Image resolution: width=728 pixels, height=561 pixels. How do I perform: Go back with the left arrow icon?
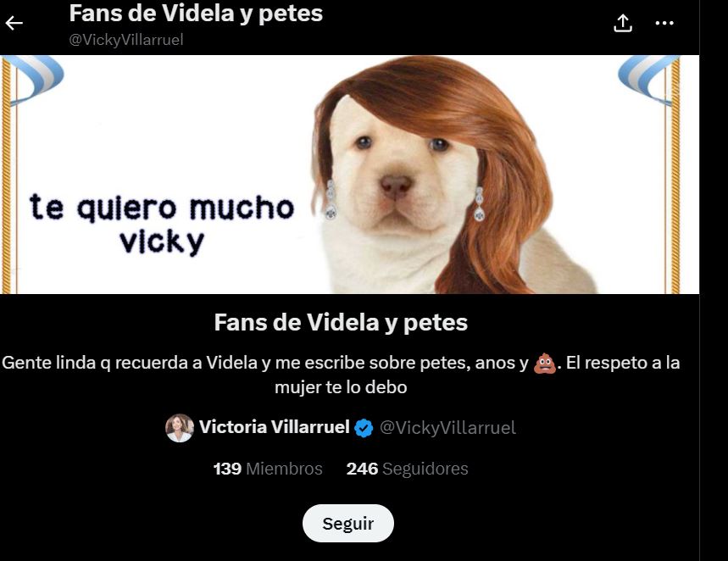point(14,23)
